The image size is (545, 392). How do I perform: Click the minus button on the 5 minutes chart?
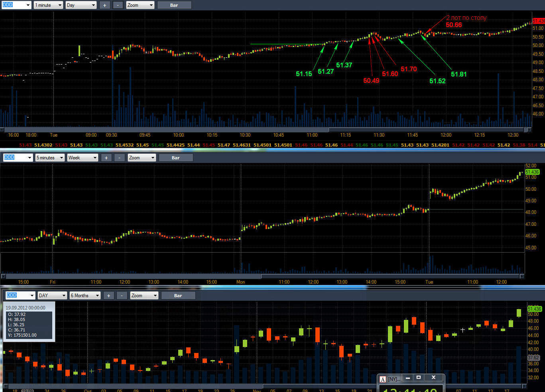120,158
